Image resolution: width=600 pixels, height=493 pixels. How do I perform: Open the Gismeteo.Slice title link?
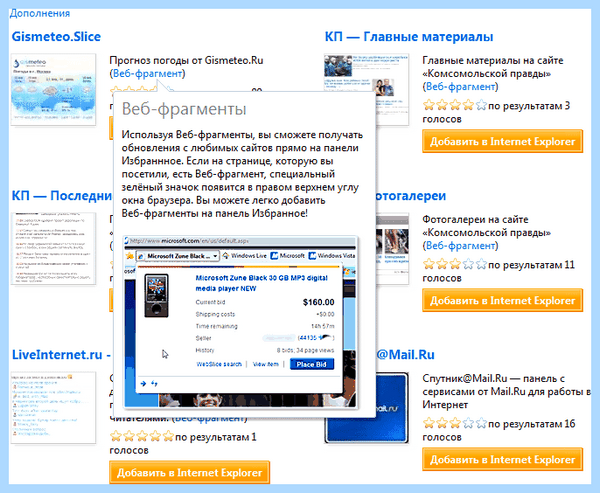[x=56, y=37]
